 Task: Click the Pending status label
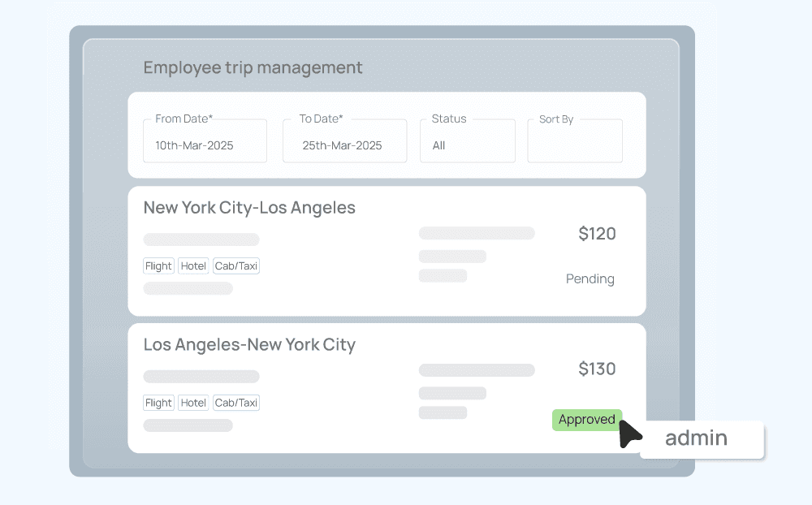[x=590, y=279]
